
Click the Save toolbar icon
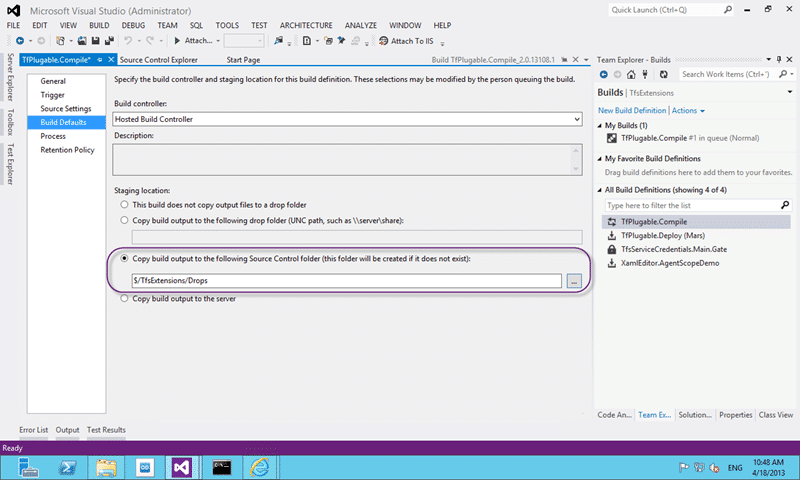tap(95, 41)
